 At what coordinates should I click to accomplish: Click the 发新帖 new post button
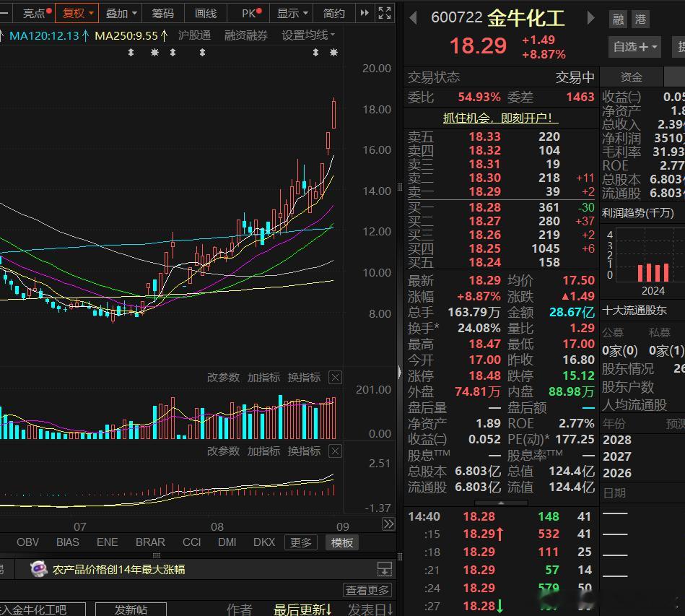131,609
